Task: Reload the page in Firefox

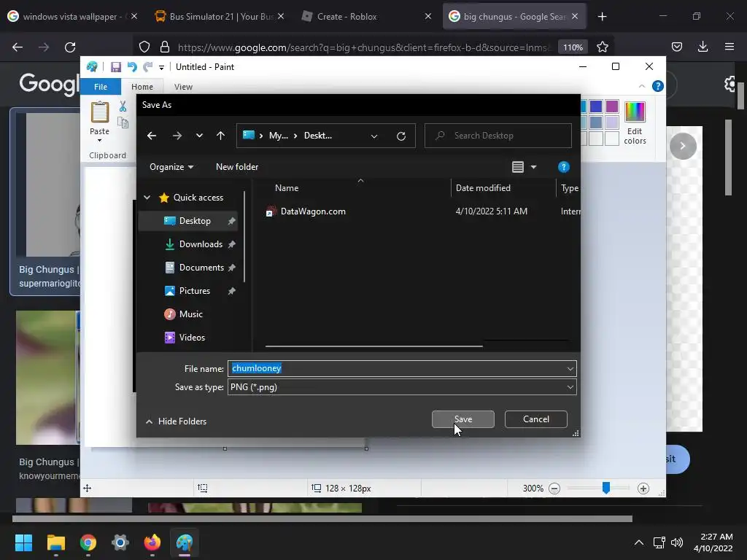Action: pyautogui.click(x=70, y=47)
